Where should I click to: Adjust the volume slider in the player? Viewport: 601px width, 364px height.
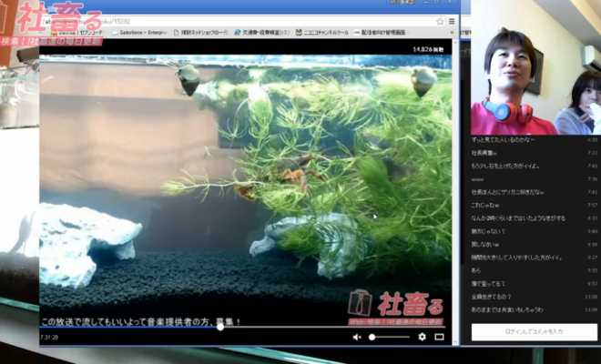pos(390,337)
